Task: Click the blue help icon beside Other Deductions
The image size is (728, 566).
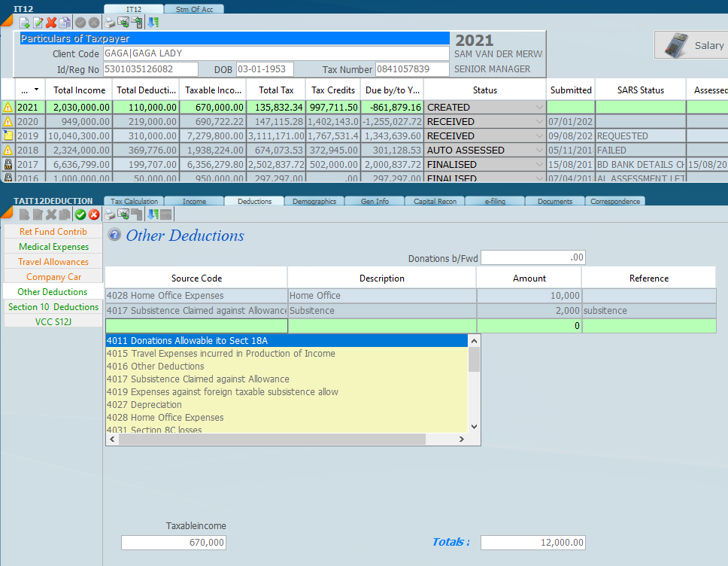Action: point(114,235)
